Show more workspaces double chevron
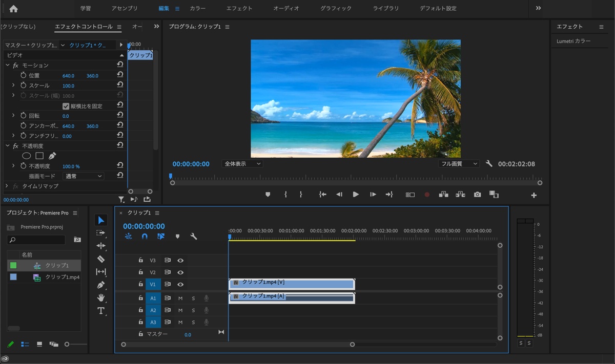Viewport: 615px width, 364px height. [x=538, y=8]
